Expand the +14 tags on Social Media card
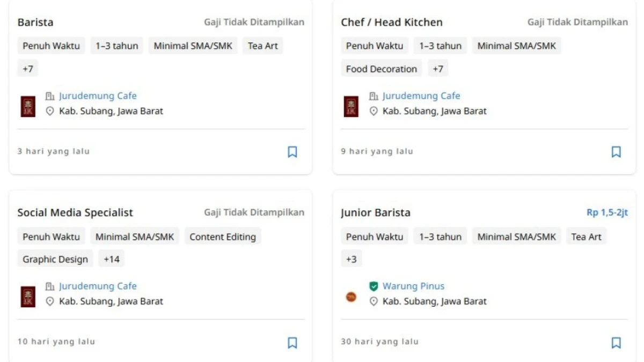Image resolution: width=644 pixels, height=362 pixels. pyautogui.click(x=112, y=259)
